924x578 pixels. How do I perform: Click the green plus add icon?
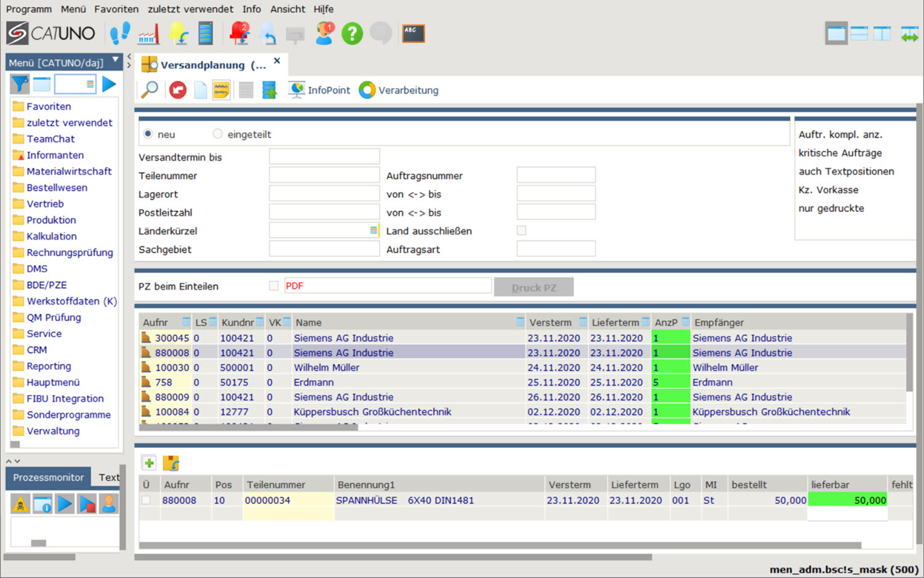point(149,463)
